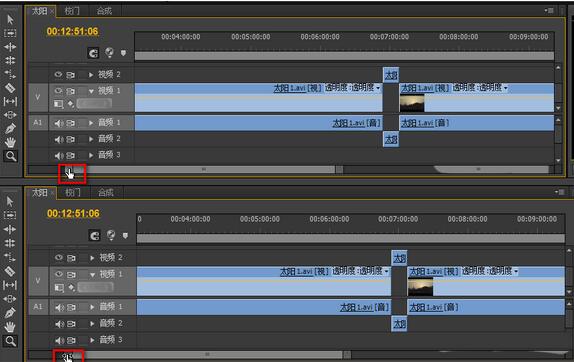This screenshot has width=574, height=362.
Task: Switch to the 校门 tab in upper panel
Action: click(x=72, y=11)
